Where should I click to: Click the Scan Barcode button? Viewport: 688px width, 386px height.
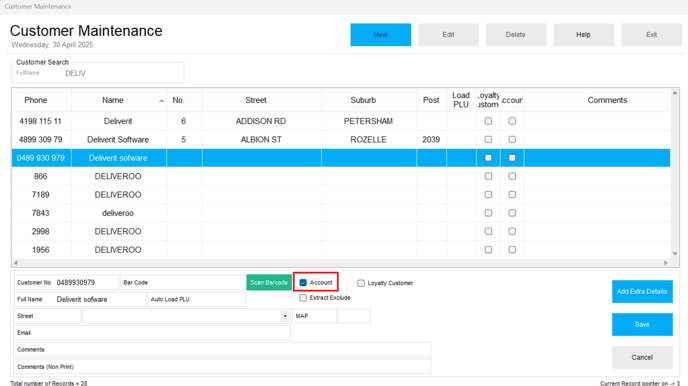coord(269,282)
